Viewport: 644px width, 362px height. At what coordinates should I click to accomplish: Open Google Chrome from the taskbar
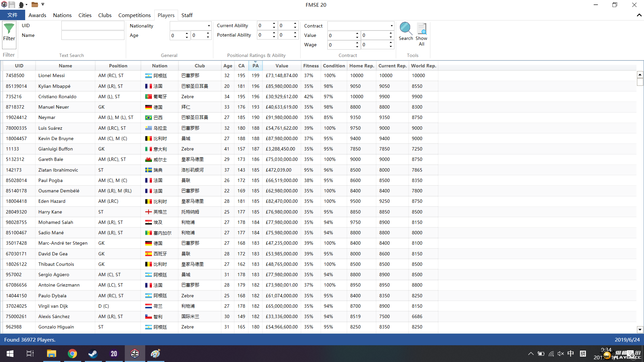click(72, 354)
